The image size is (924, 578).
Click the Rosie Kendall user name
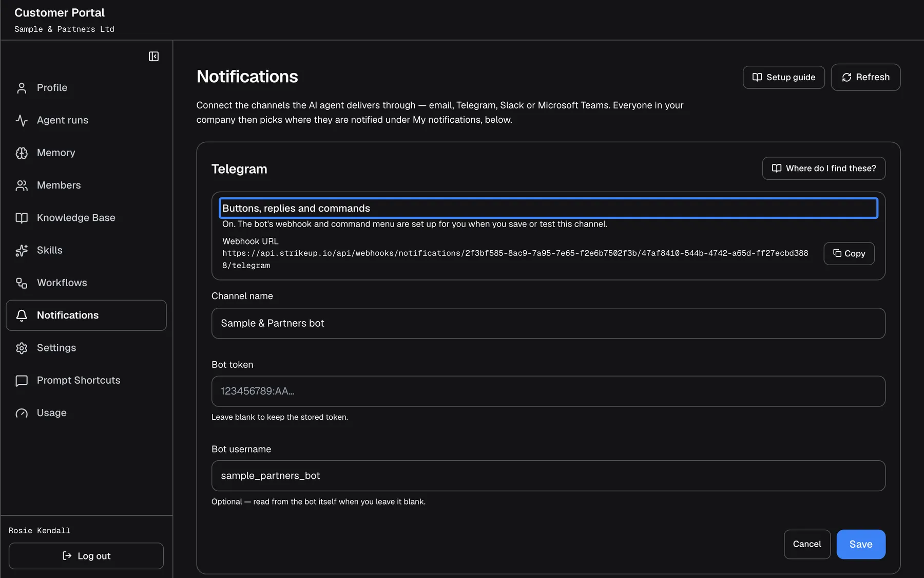pos(40,530)
